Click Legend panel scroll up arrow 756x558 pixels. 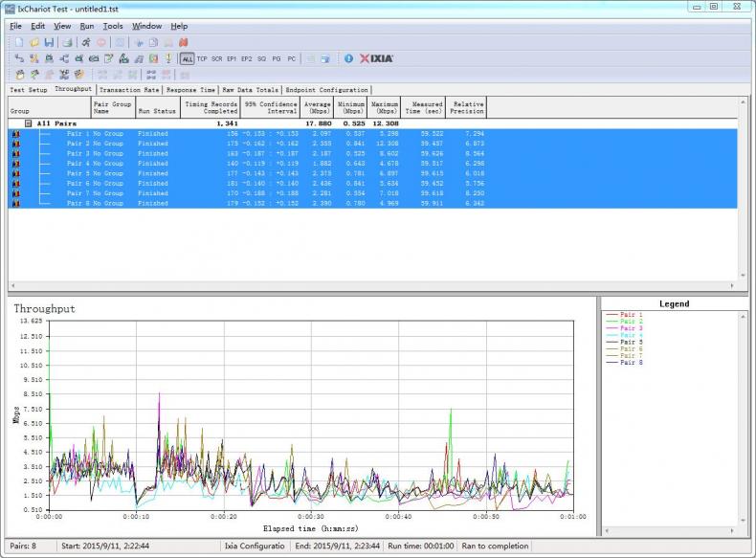[743, 317]
